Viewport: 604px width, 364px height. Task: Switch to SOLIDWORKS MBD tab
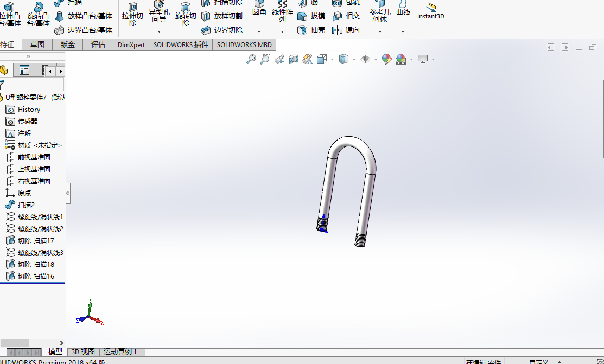244,44
